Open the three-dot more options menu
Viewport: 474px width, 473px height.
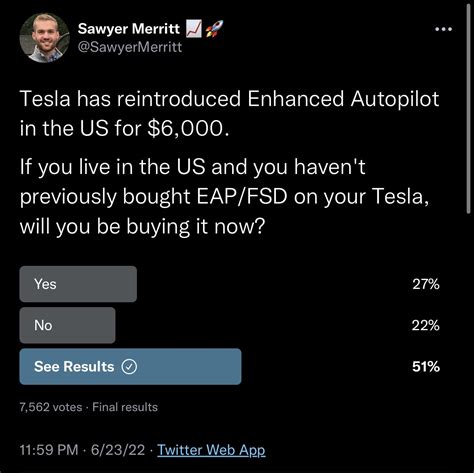click(444, 29)
